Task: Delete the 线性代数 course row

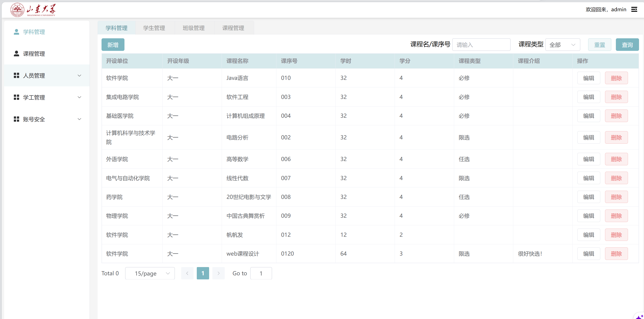Action: [617, 178]
